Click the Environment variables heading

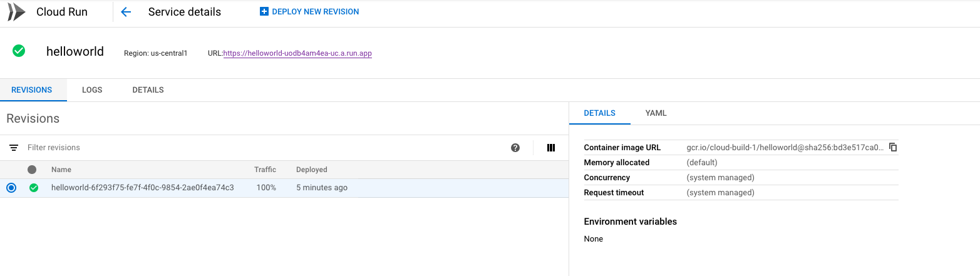pyautogui.click(x=631, y=222)
